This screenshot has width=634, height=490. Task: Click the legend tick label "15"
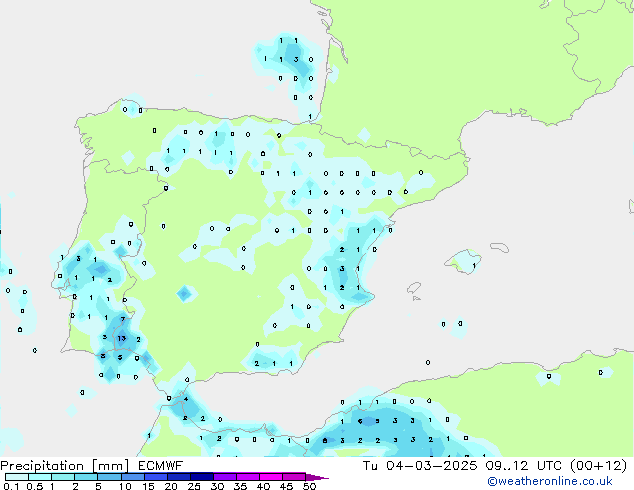pyautogui.click(x=148, y=486)
